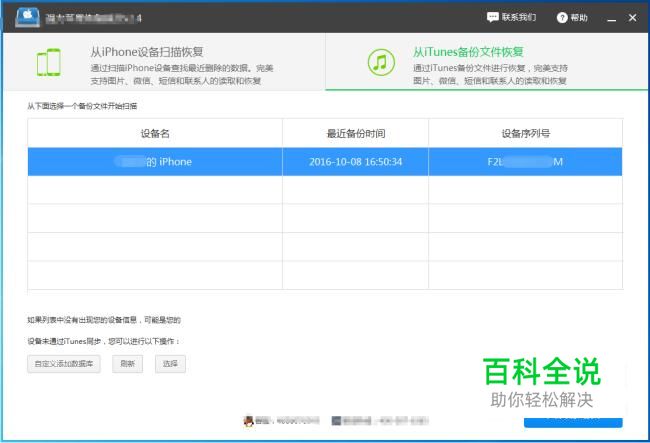Click the green iTunes music note icon
The width and height of the screenshot is (650, 443).
pos(381,62)
